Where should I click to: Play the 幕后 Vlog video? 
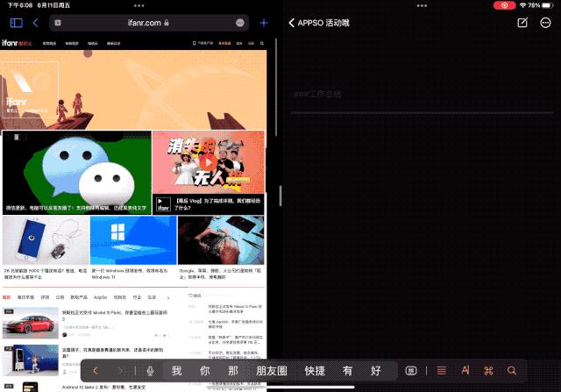[209, 162]
